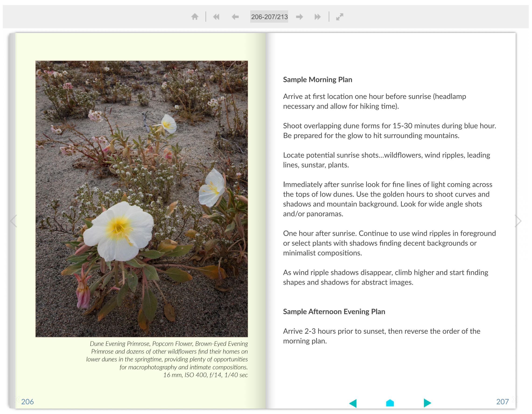This screenshot has width=532, height=414.
Task: Click the page number 206 label
Action: click(27, 402)
